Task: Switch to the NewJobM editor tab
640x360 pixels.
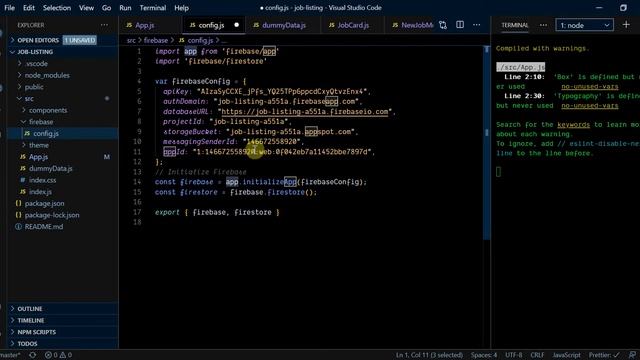Action: coord(412,25)
